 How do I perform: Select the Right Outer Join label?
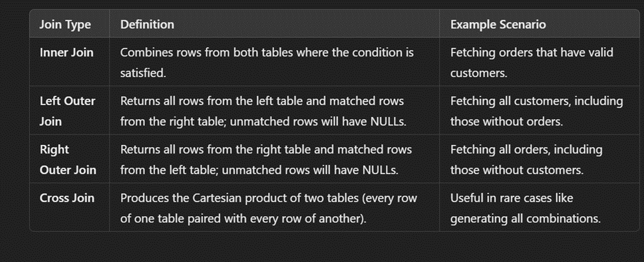click(x=68, y=160)
